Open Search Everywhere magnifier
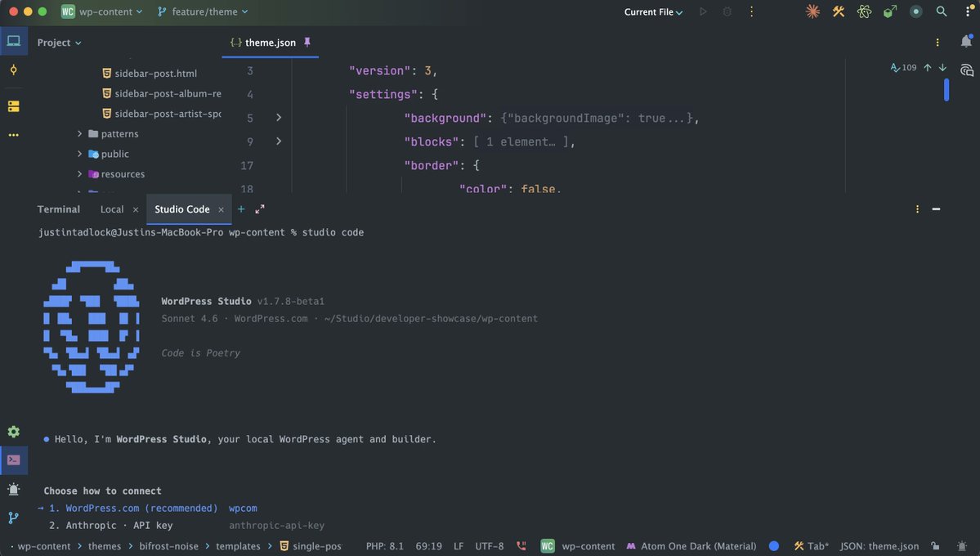Screen dimensions: 980x556 click(942, 11)
